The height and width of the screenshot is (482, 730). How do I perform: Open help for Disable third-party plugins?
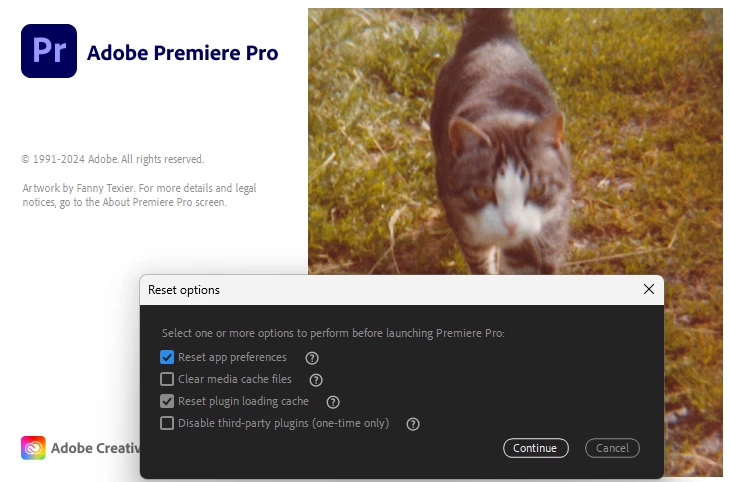pyautogui.click(x=413, y=424)
